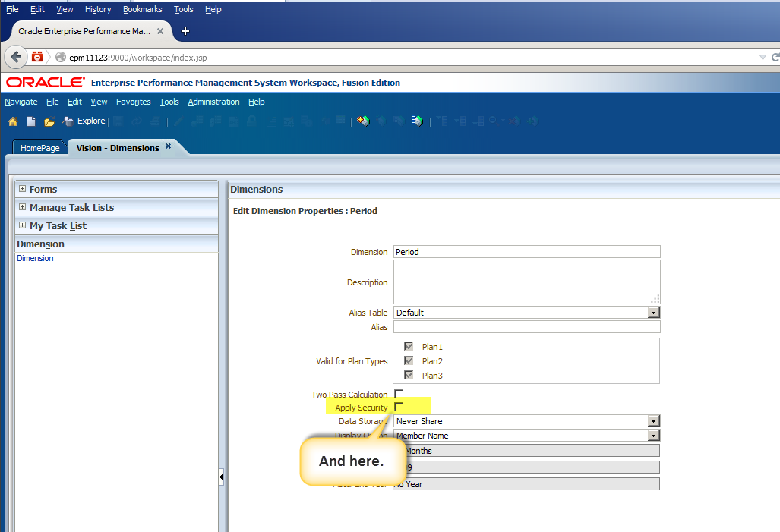780x532 pixels.
Task: Select the Vision - Dimensions tab
Action: pyautogui.click(x=118, y=148)
